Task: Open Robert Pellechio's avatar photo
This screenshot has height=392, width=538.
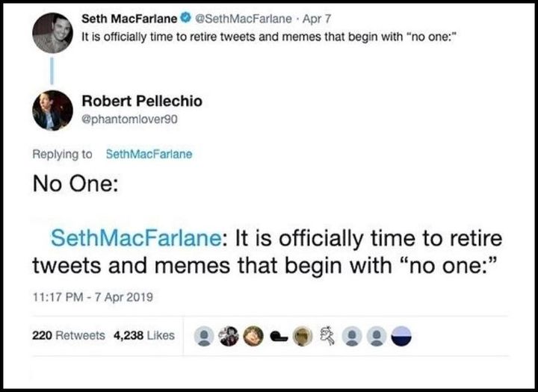Action: [x=52, y=110]
